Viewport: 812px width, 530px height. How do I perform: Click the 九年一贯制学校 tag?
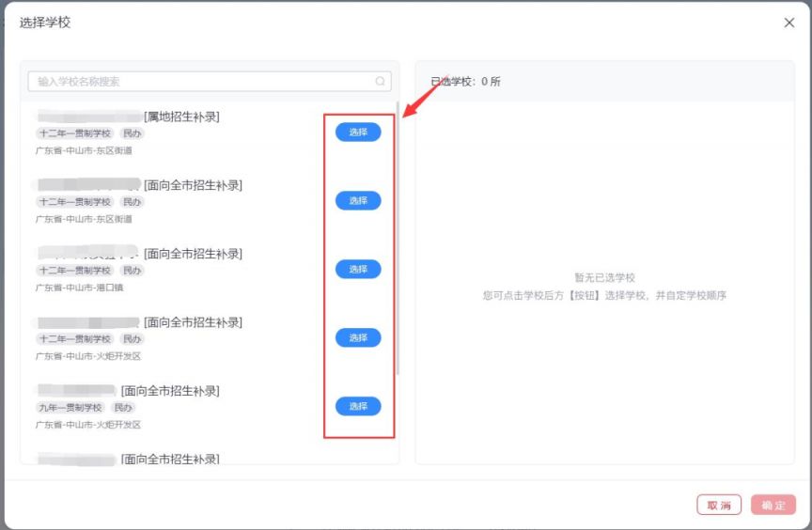[70, 407]
